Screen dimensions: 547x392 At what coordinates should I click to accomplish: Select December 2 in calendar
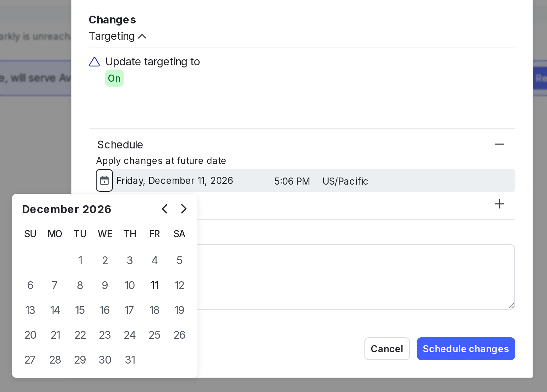pos(105,261)
